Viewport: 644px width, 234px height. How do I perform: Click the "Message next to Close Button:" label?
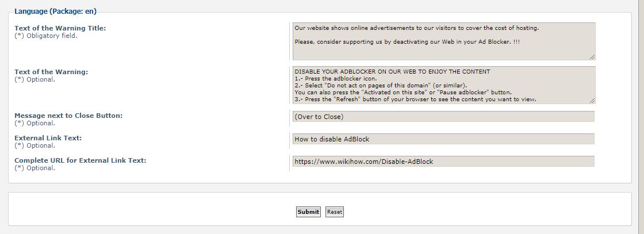[68, 116]
